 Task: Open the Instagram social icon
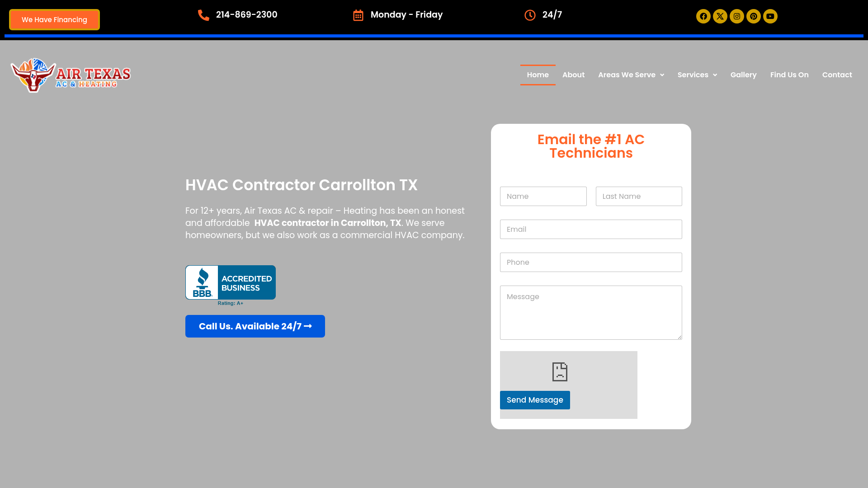pos(736,16)
